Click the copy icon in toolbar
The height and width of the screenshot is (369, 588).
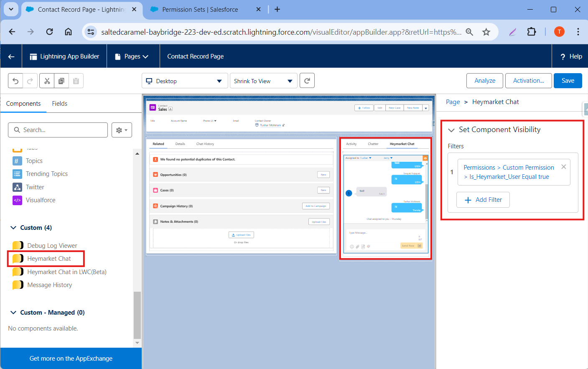point(61,81)
